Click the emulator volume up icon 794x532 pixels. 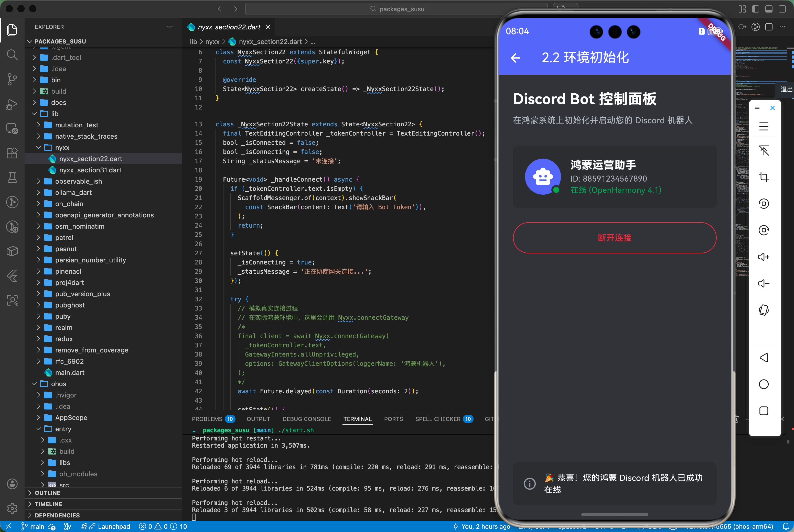tap(764, 257)
